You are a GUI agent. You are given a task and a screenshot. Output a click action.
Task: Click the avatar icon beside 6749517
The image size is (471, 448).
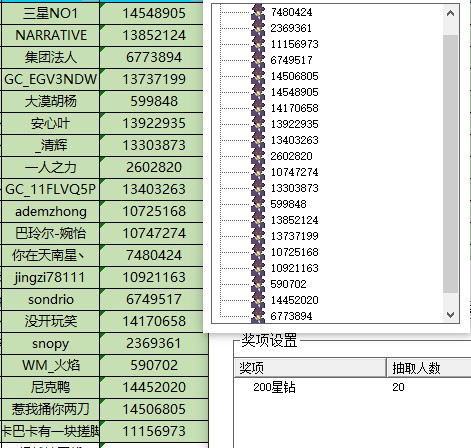[258, 60]
